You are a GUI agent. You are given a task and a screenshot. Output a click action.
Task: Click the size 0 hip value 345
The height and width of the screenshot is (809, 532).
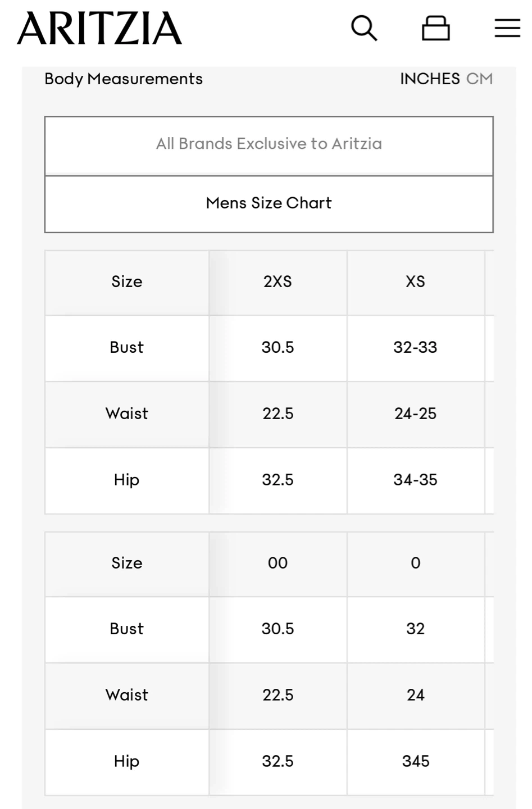tap(416, 761)
